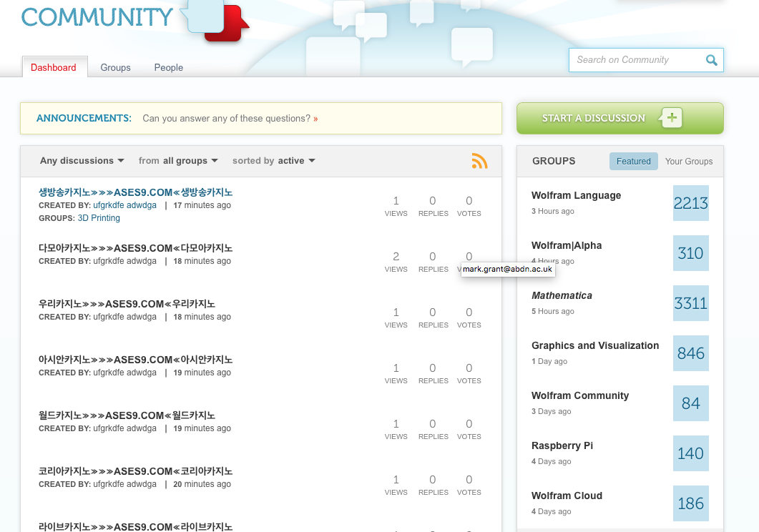This screenshot has width=759, height=532.
Task: Click the Community site title
Action: (97, 17)
